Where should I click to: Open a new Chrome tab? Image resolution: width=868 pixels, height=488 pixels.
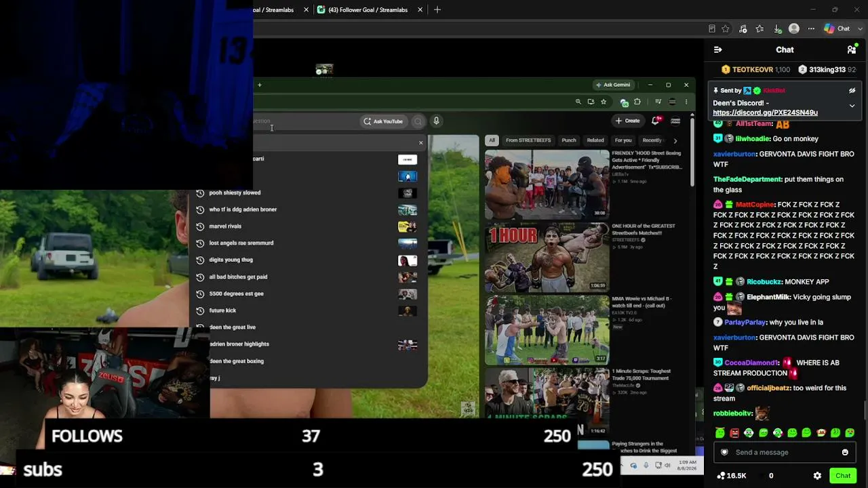260,85
